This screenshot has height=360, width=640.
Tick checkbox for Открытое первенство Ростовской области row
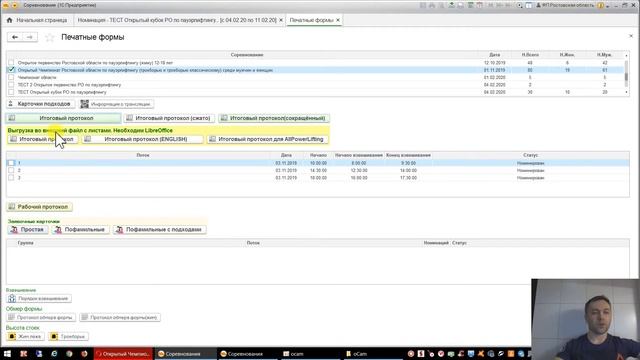(11, 63)
